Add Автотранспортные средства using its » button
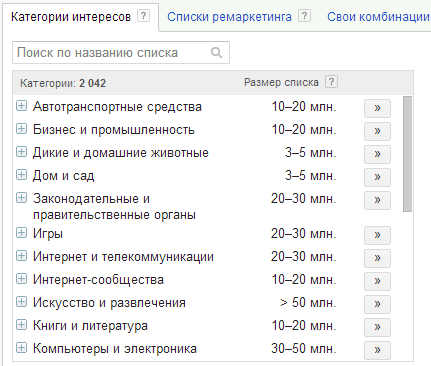 (x=377, y=108)
